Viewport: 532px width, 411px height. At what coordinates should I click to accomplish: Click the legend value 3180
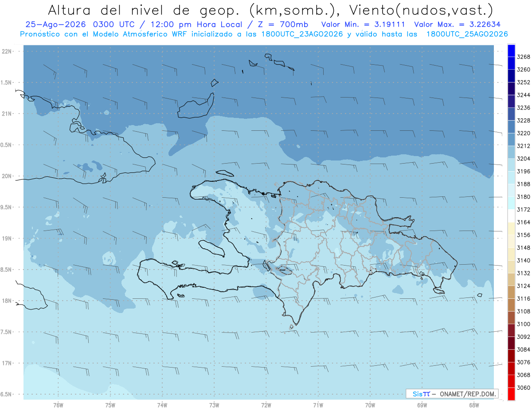point(524,196)
